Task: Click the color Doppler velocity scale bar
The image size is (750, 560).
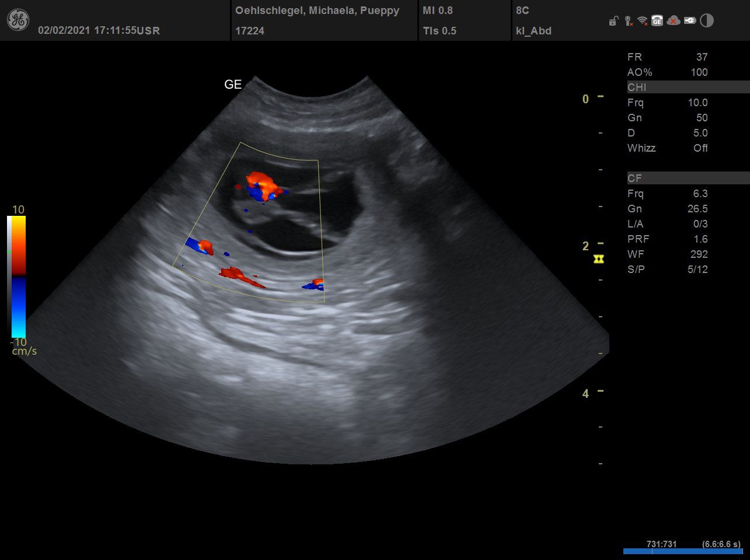Action: (17, 278)
